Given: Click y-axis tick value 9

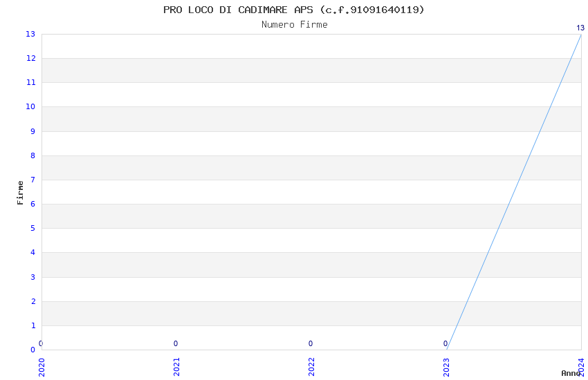Looking at the screenshot, I should click(x=33, y=131).
